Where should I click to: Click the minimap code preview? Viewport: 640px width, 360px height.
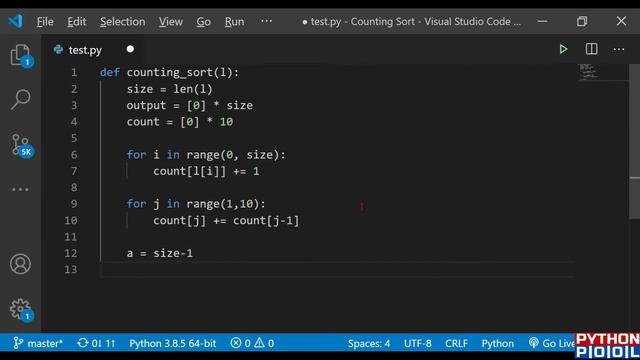point(589,72)
